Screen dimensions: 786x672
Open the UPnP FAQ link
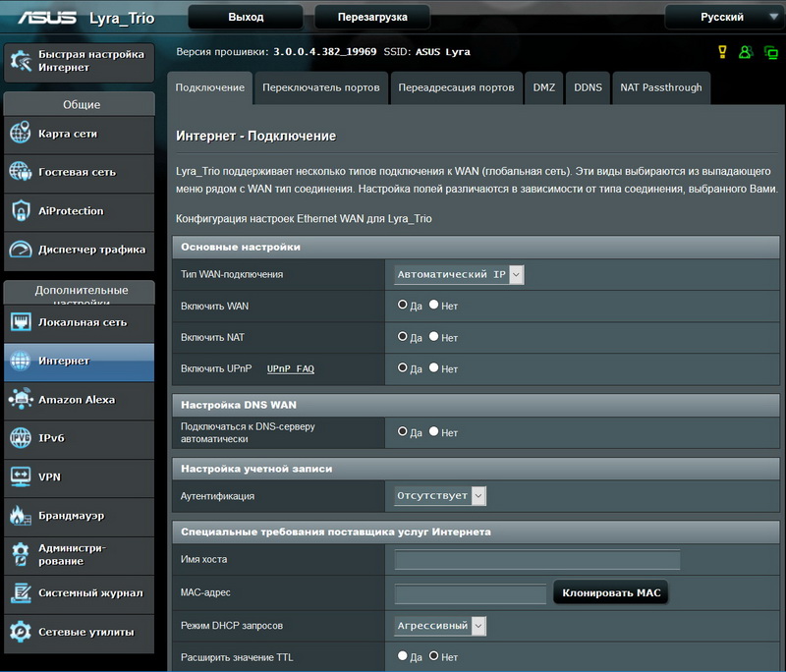point(291,369)
